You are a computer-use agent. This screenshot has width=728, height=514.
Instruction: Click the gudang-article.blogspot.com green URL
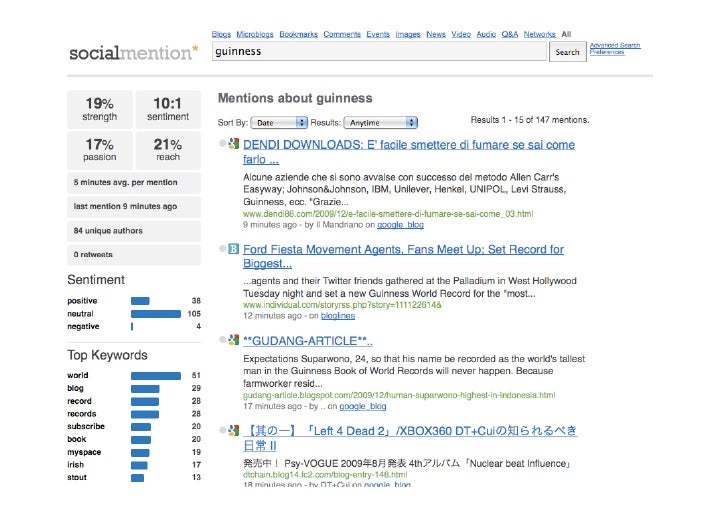[x=399, y=395]
